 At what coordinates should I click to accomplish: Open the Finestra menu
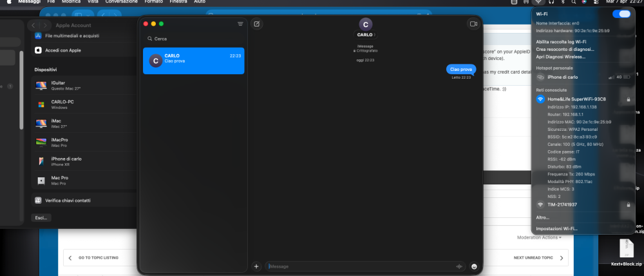pyautogui.click(x=178, y=2)
